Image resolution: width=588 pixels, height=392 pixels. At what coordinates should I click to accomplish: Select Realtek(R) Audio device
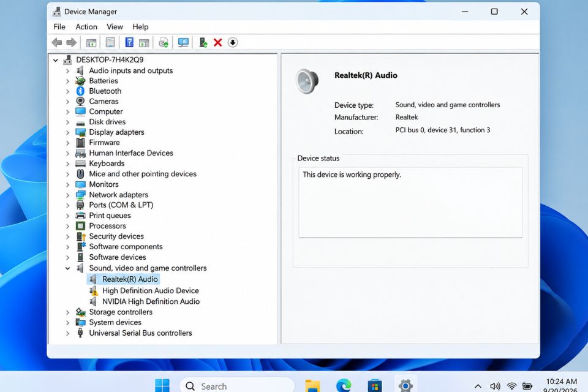(x=130, y=279)
